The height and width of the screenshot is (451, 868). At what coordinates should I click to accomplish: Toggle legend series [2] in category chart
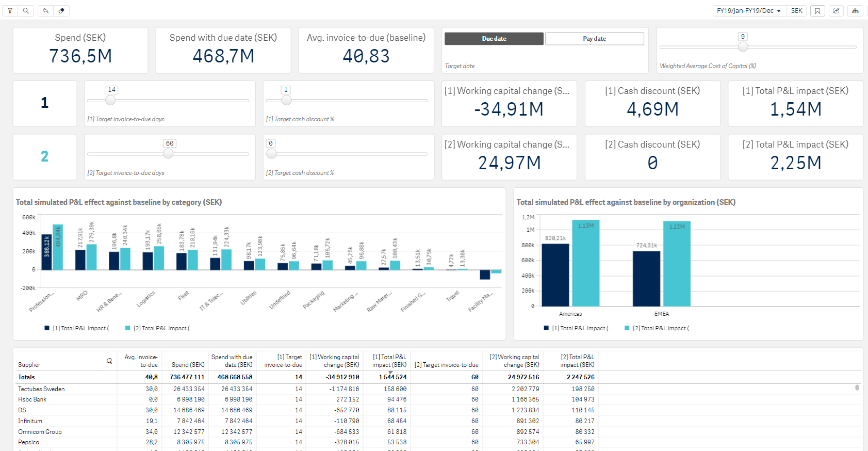[160, 328]
